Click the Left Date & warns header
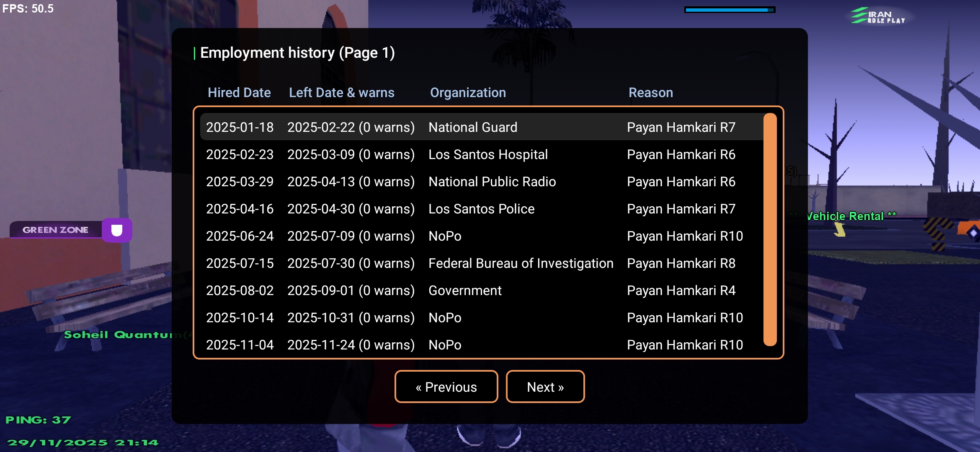 pos(341,92)
